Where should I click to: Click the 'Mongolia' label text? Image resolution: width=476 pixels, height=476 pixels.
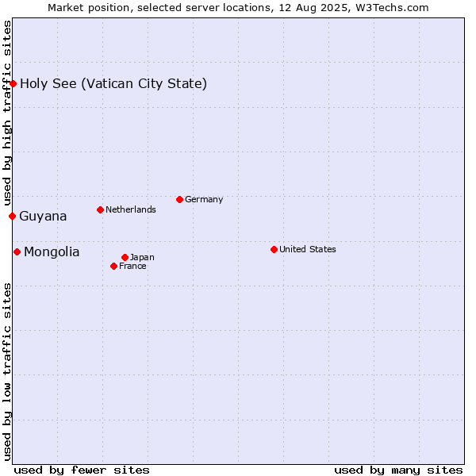coord(52,252)
